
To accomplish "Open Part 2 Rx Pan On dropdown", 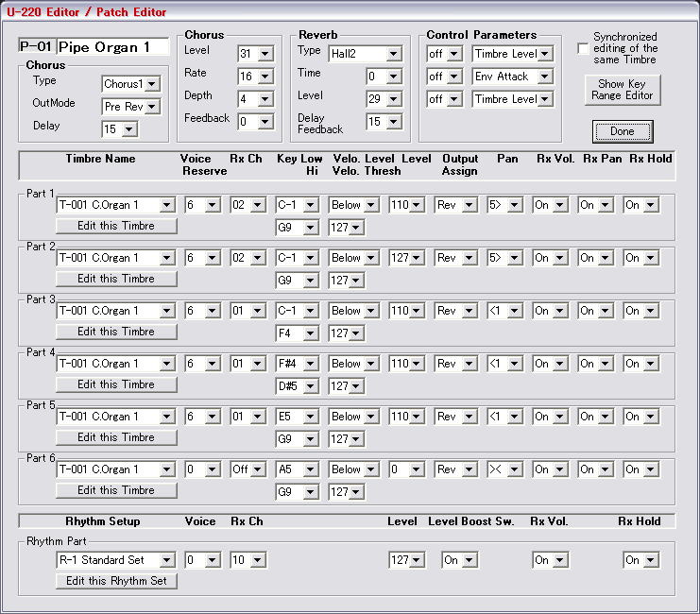I will 595,258.
